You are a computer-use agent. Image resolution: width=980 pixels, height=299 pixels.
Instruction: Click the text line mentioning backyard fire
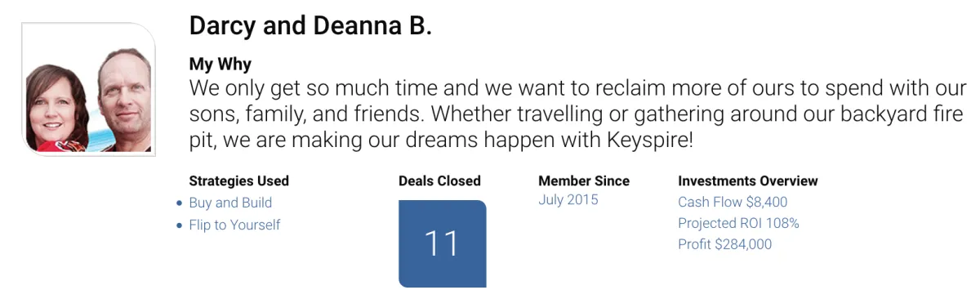(577, 114)
